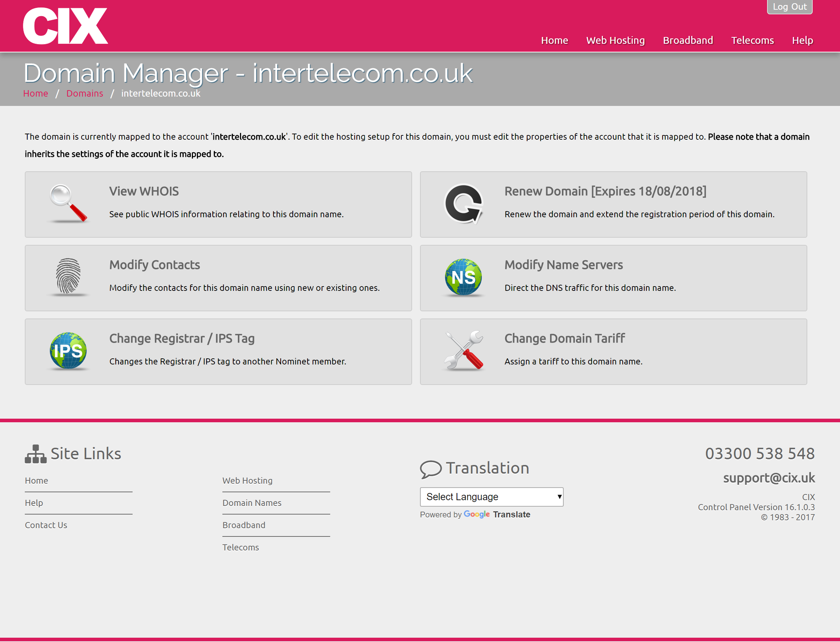Go to Domains in the breadcrumb

click(84, 93)
